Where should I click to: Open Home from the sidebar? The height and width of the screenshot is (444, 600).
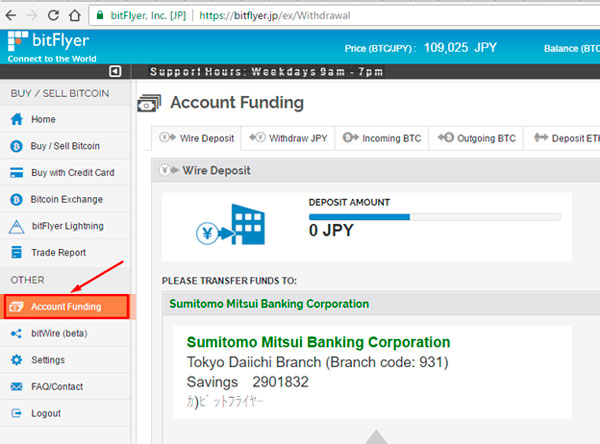pos(65,119)
